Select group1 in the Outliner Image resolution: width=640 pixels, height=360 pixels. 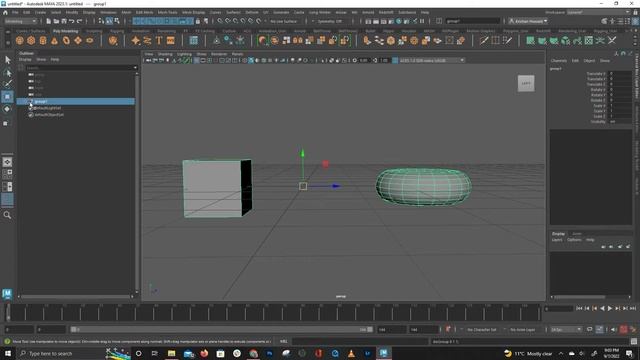(76, 101)
